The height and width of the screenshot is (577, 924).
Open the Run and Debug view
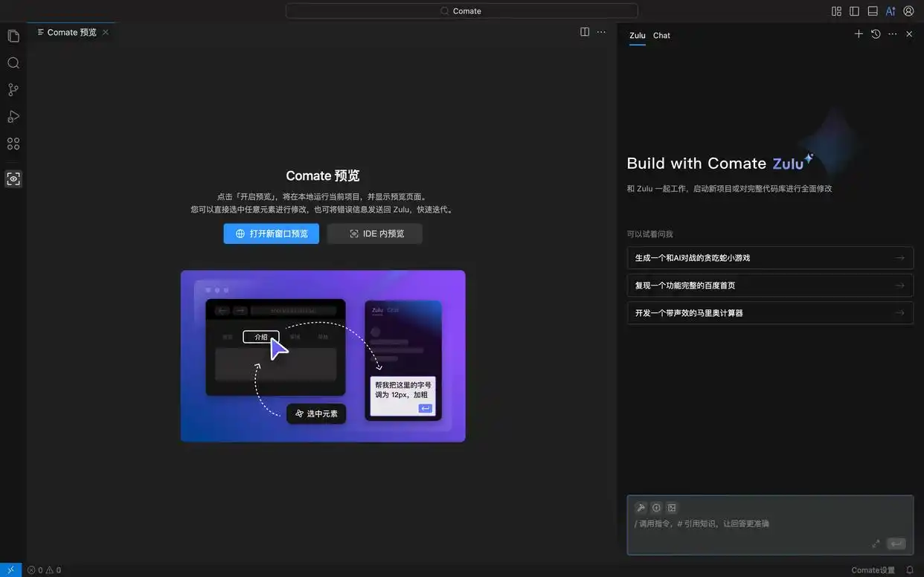[13, 116]
